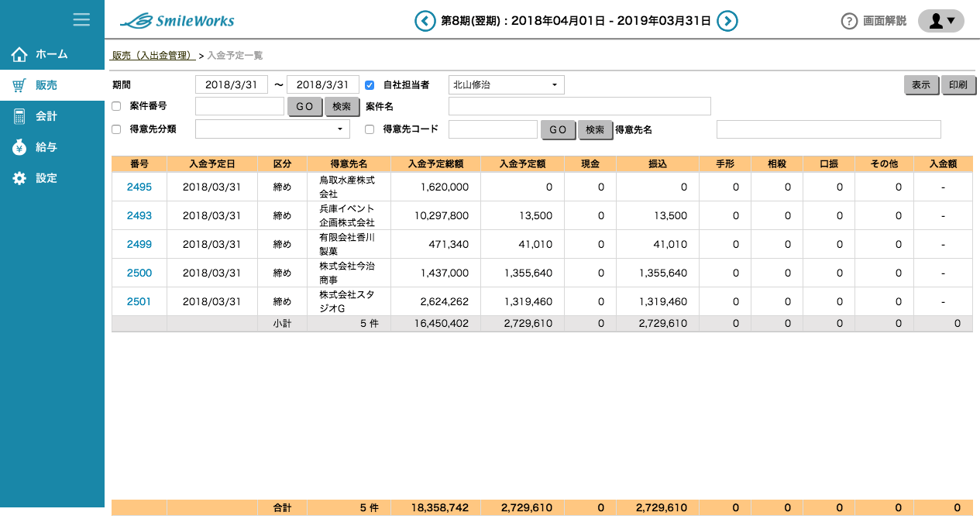Image resolution: width=980 pixels, height=519 pixels.
Task: Click the calculator 会計 icon
Action: point(19,116)
